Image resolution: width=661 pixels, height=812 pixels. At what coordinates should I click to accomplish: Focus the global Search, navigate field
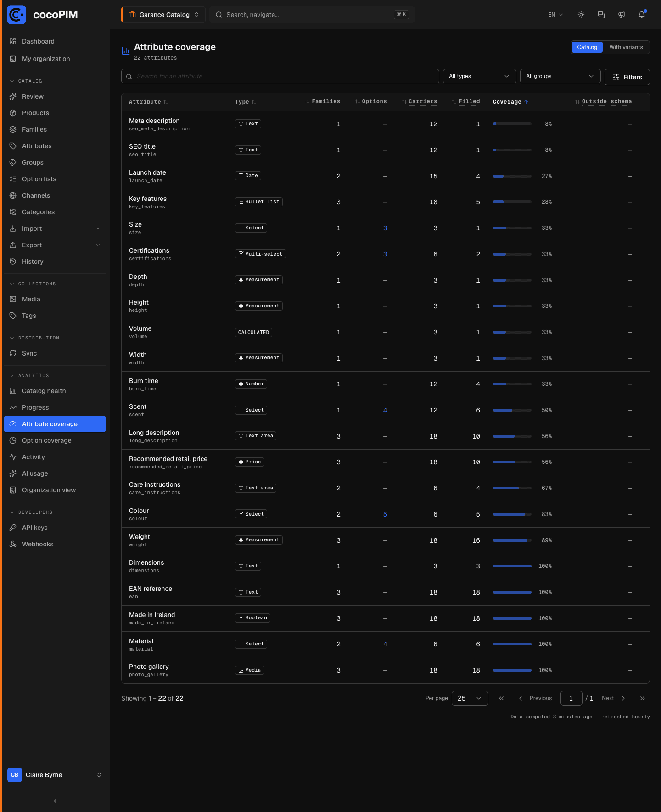pyautogui.click(x=312, y=15)
